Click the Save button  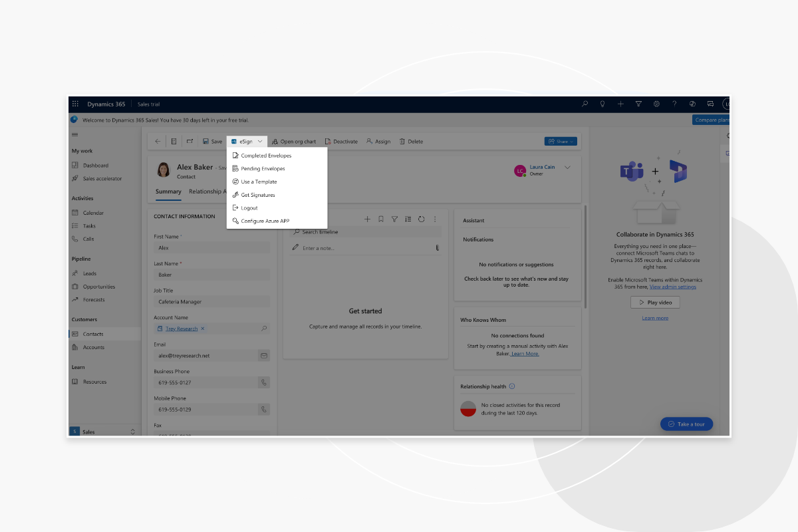click(213, 141)
